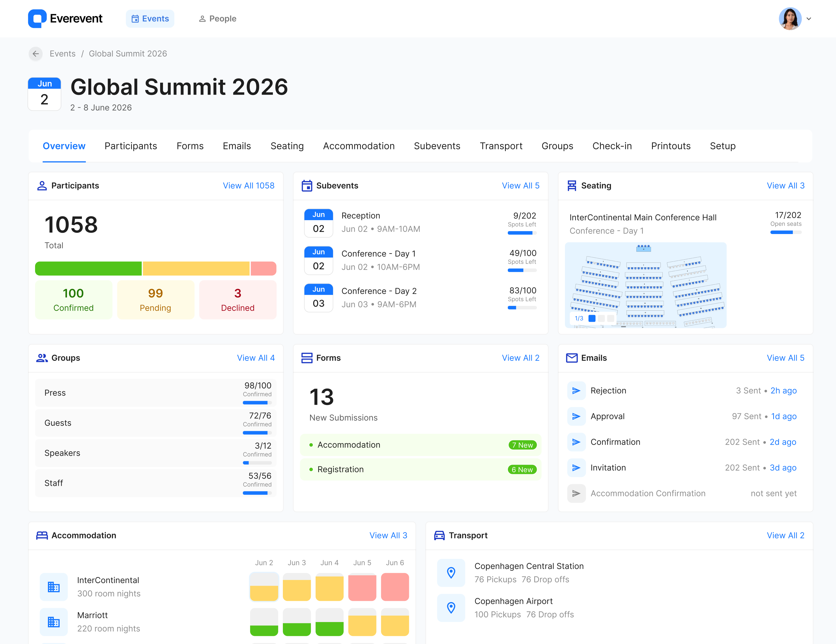Click the Approval email send icon

tap(576, 416)
